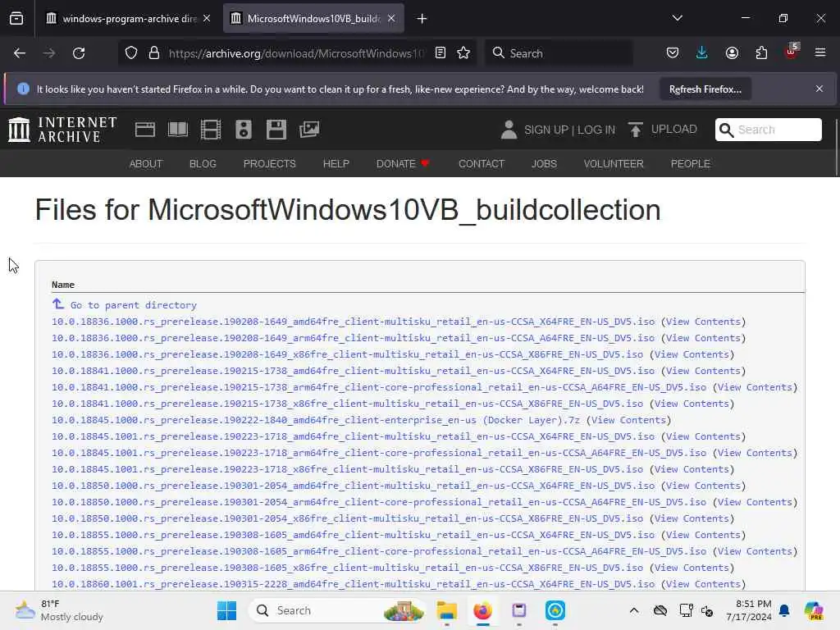Open the Extensions puzzle icon
This screenshot has height=630, width=840.
(x=761, y=53)
